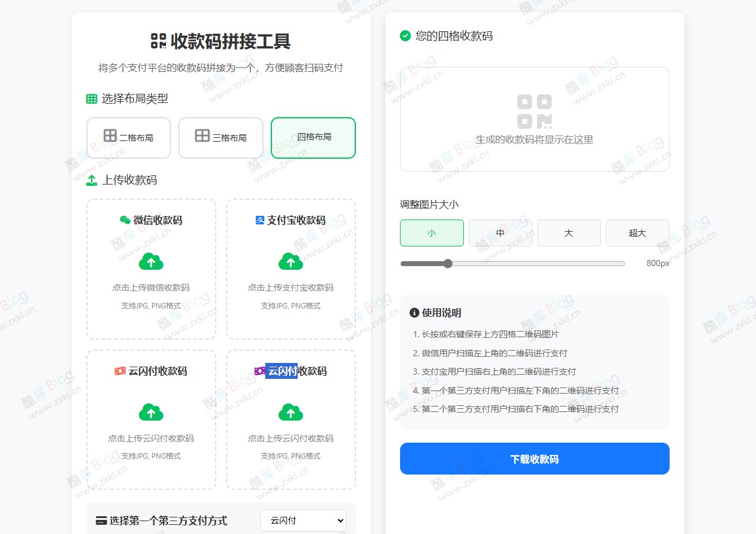
Task: Click the Alipay upload cloud icon
Action: tap(290, 262)
